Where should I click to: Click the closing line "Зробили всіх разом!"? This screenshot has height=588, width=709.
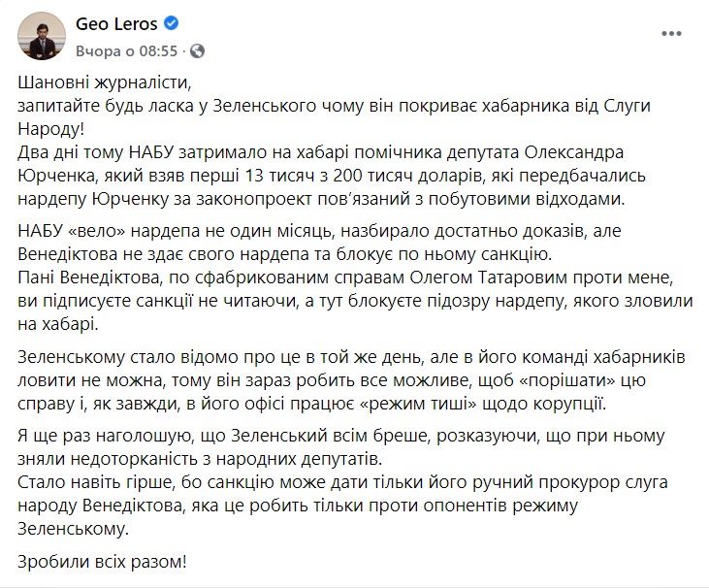click(x=102, y=562)
